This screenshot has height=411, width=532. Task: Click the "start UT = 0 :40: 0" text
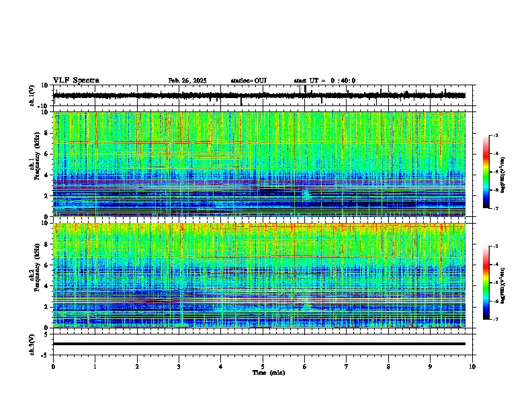pos(324,81)
